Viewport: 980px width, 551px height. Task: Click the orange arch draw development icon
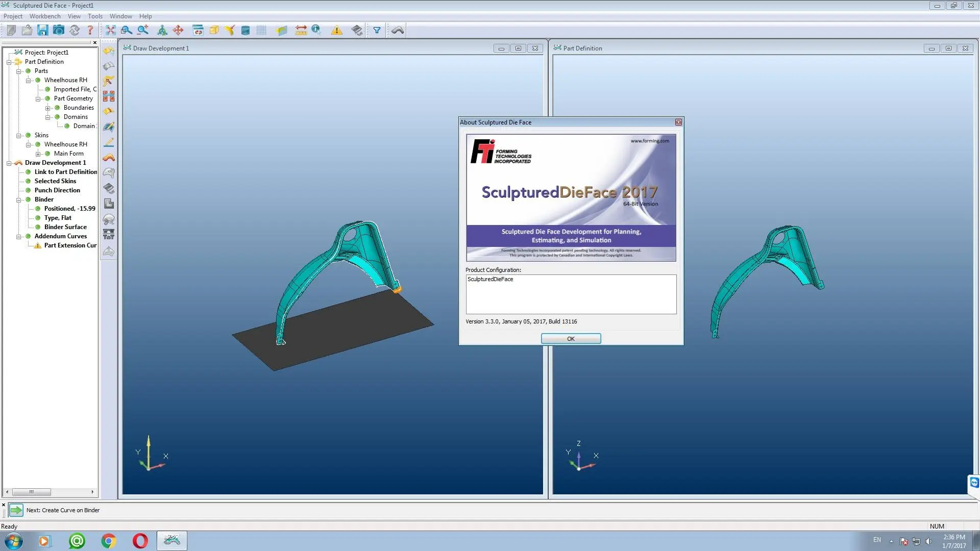click(x=109, y=158)
